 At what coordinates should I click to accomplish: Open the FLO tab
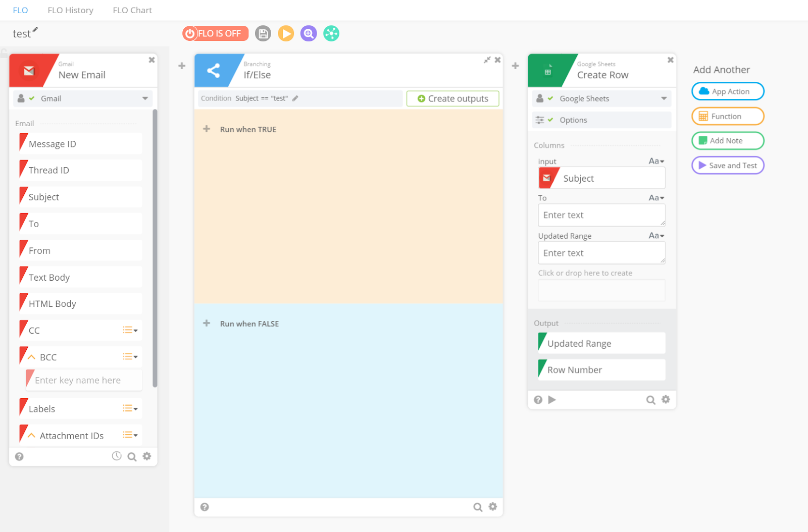pyautogui.click(x=20, y=10)
